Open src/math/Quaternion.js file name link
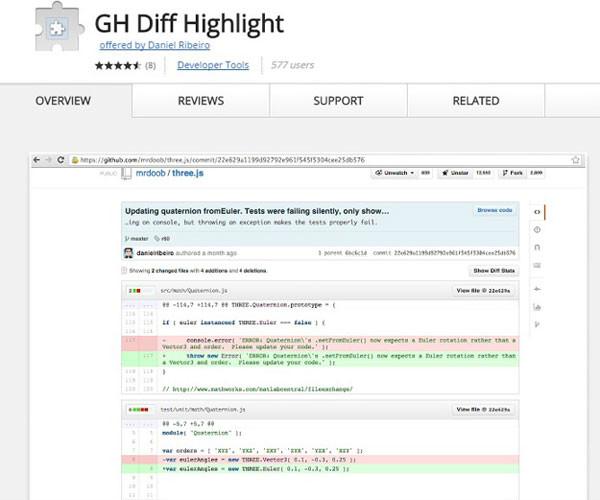Viewport: 600px width, 500px height. point(194,291)
